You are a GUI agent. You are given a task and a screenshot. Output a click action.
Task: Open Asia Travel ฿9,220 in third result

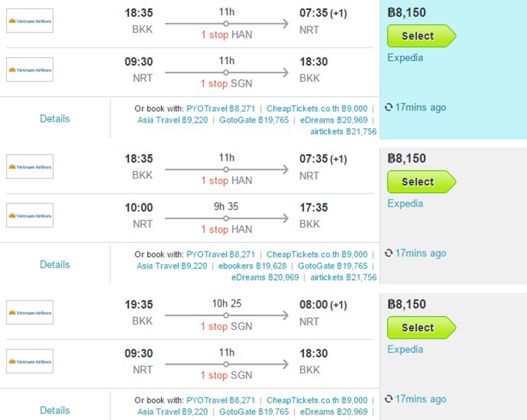click(x=173, y=412)
